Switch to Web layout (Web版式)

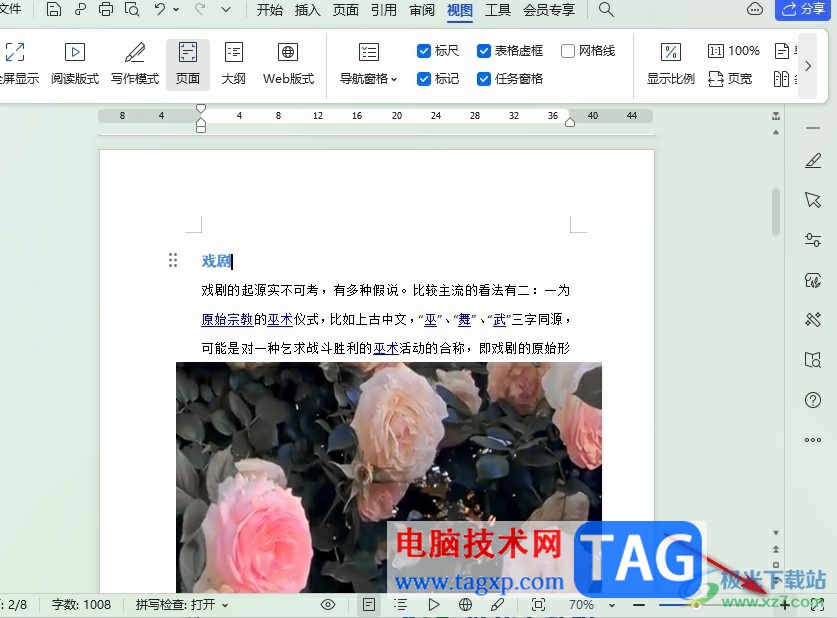tap(288, 65)
